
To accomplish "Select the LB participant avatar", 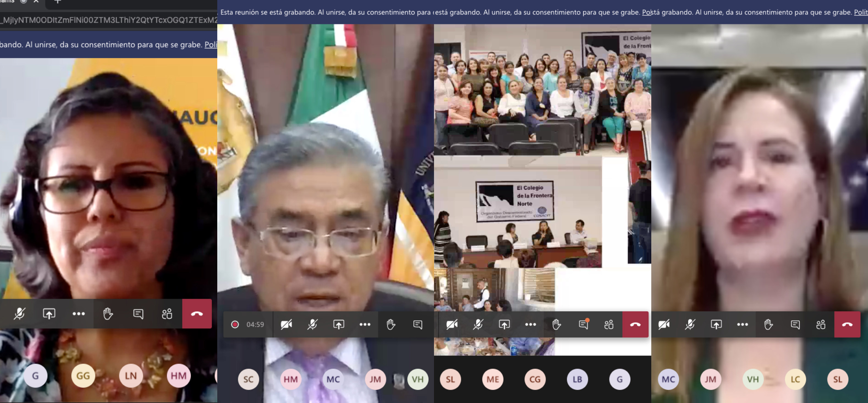I will coord(577,379).
